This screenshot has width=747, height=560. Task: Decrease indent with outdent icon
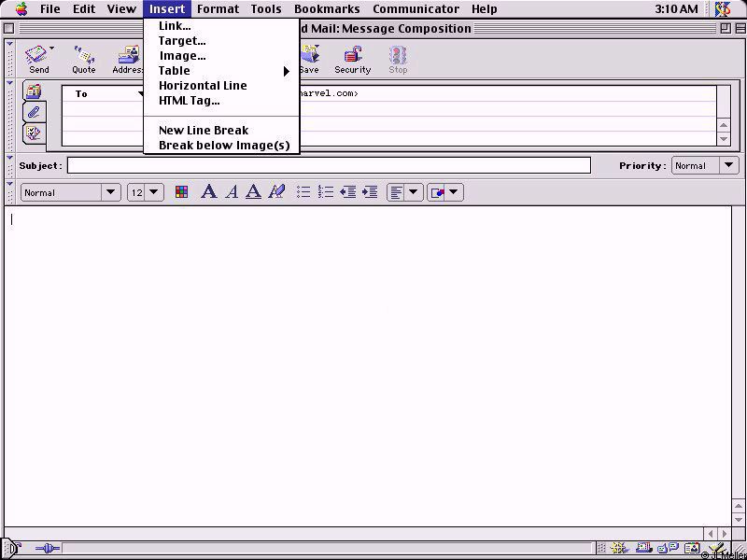(x=348, y=192)
